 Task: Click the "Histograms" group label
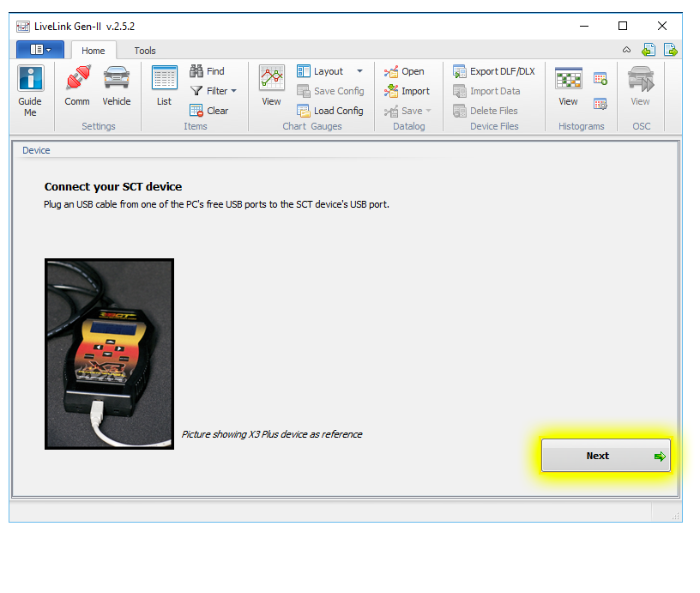(582, 126)
